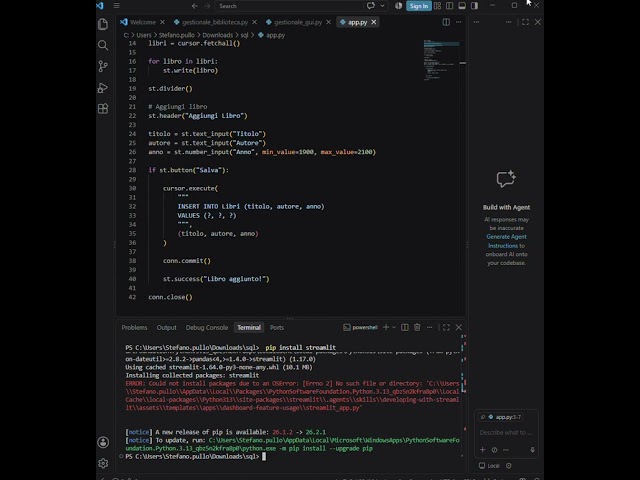Click the powershell terminal label
The height and width of the screenshot is (480, 640).
point(360,327)
